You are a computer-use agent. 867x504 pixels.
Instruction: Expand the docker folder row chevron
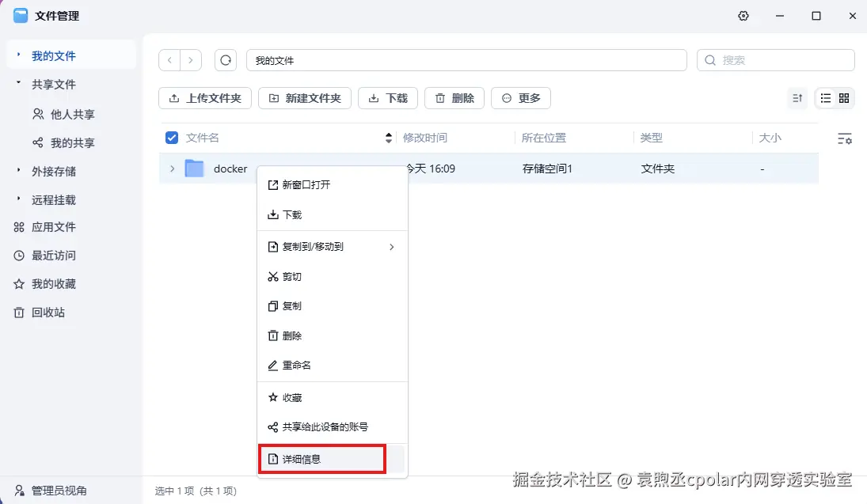pos(172,169)
